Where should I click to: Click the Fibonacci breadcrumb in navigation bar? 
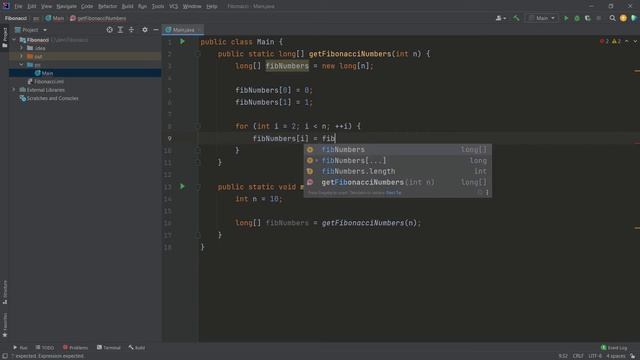click(x=16, y=18)
